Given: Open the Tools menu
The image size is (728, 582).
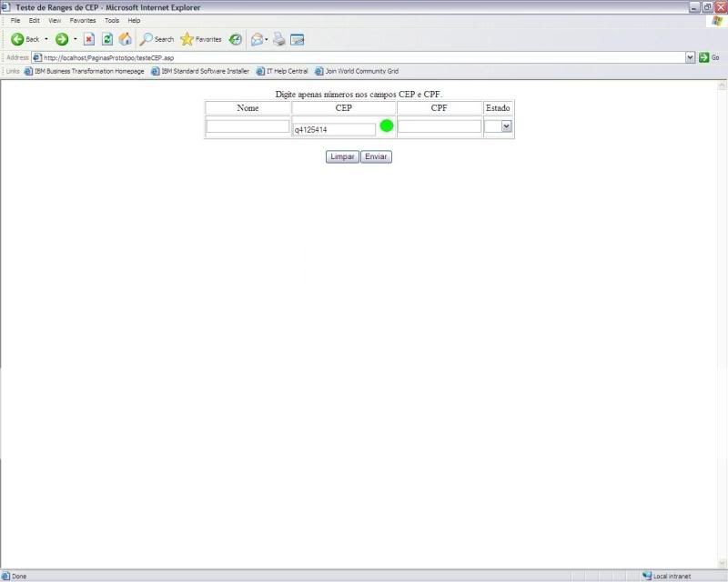Looking at the screenshot, I should tap(112, 20).
